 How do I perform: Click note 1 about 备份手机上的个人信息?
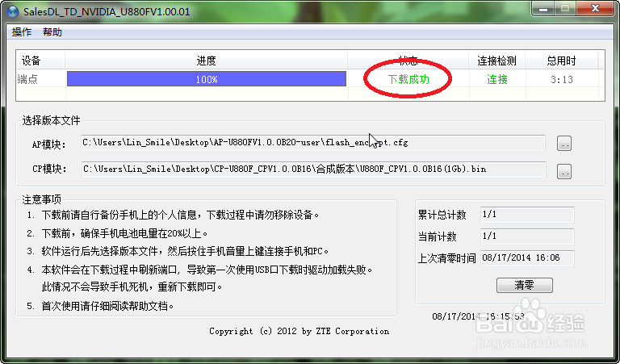point(174,215)
